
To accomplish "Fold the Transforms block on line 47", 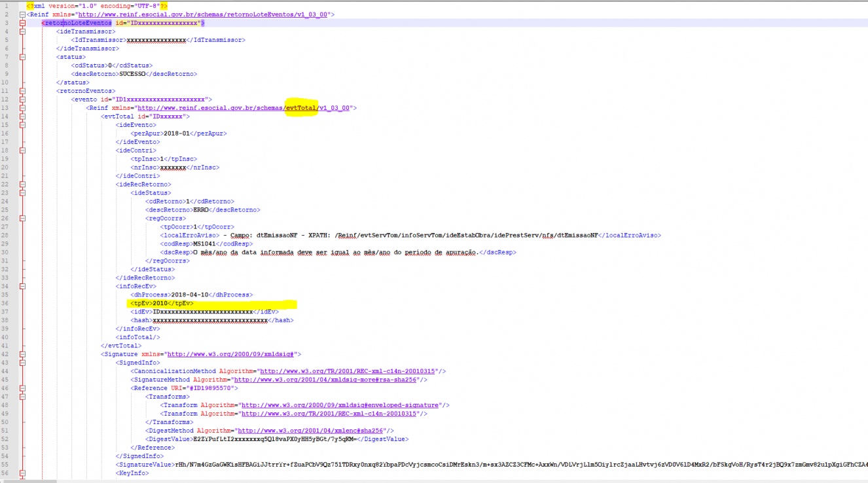I will [23, 397].
